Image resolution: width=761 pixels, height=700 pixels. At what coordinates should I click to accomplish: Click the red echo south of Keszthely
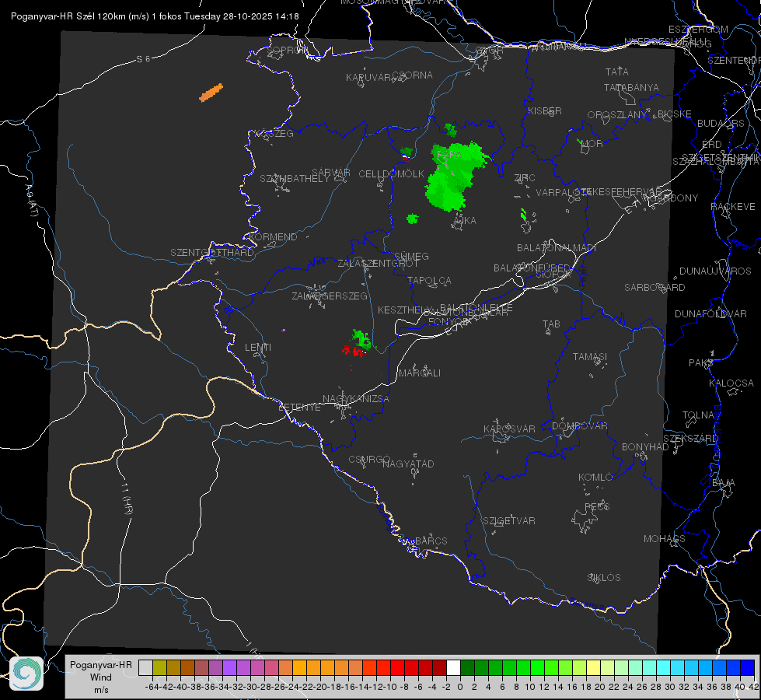pos(354,351)
